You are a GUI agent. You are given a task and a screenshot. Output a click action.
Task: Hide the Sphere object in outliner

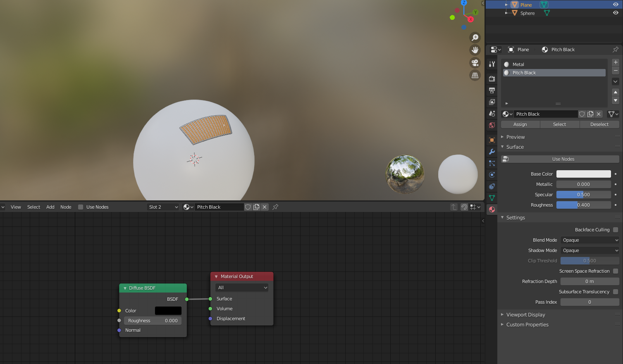(x=616, y=13)
